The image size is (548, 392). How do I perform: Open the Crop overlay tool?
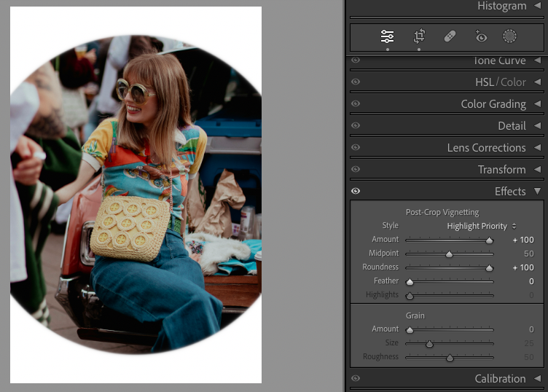pos(419,36)
